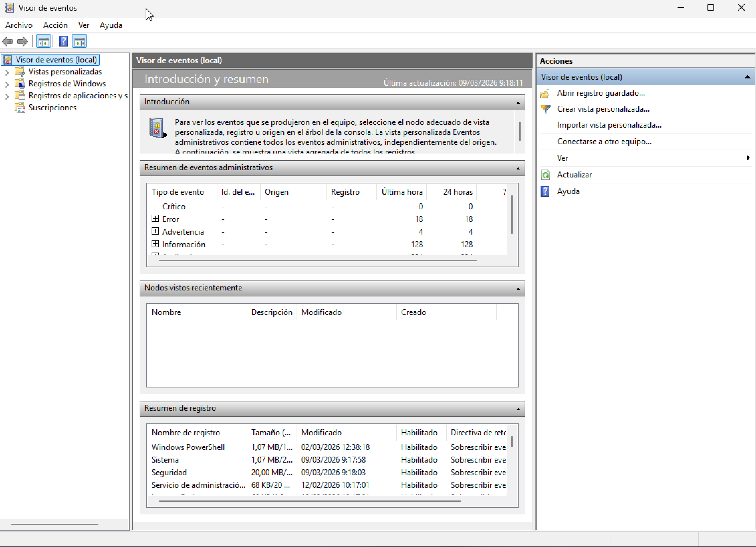This screenshot has height=547, width=756.
Task: Expand the Vistas personalizadas tree node
Action: (x=7, y=72)
